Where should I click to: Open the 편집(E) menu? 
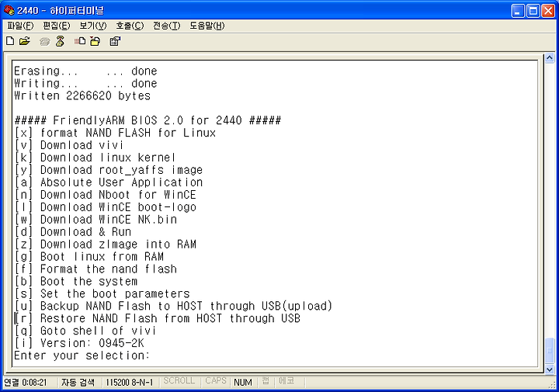pyautogui.click(x=57, y=26)
